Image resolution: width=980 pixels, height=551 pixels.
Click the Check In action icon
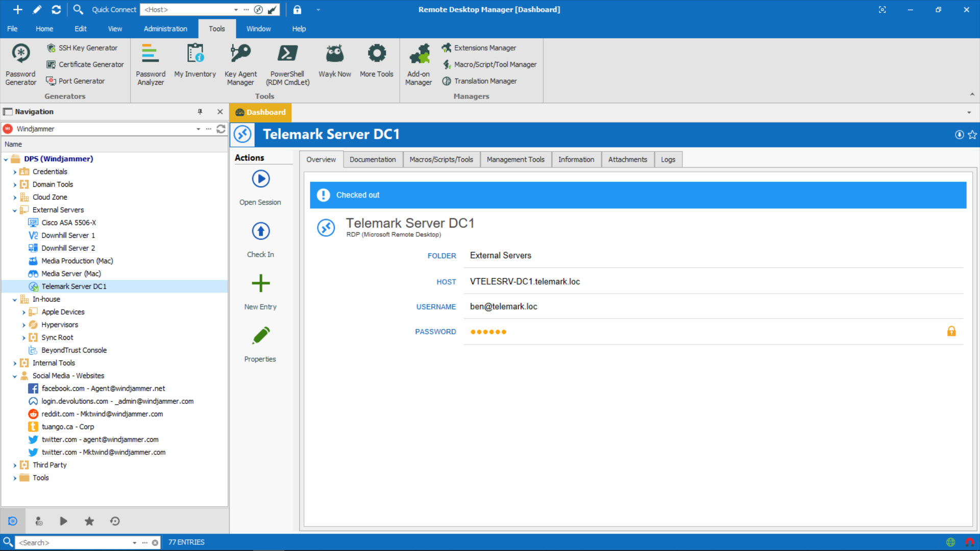point(260,231)
